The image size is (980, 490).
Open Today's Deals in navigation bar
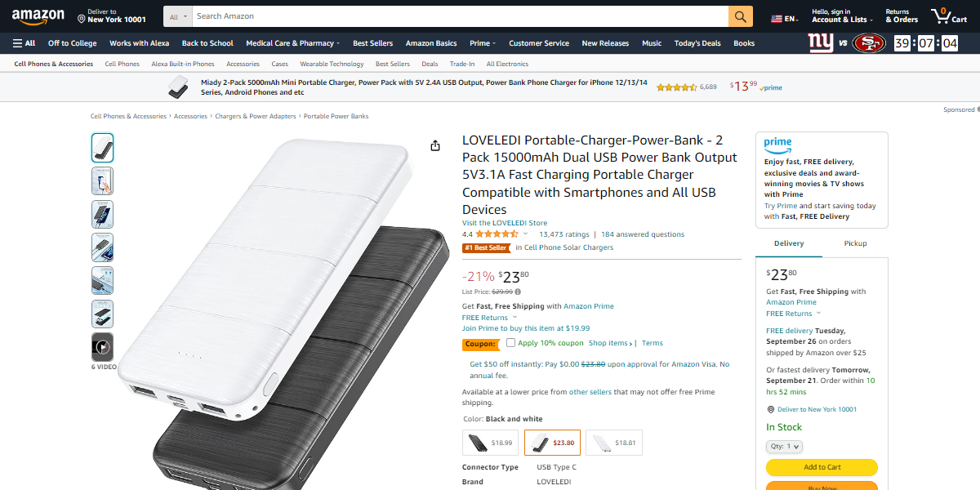click(697, 43)
